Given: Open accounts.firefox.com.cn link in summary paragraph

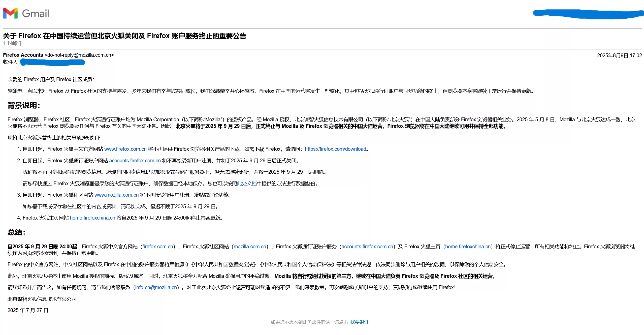Looking at the screenshot, I should click(367, 247).
